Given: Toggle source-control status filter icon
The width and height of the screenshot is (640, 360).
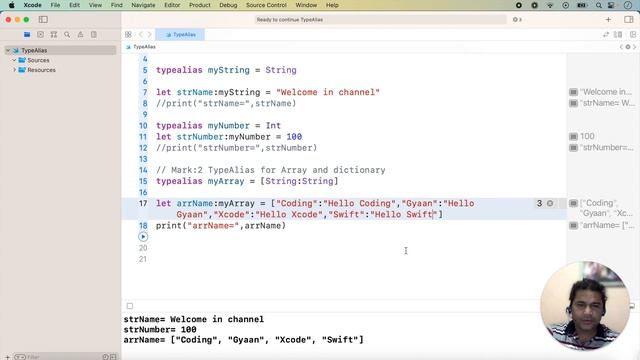Looking at the screenshot, I should (x=113, y=357).
